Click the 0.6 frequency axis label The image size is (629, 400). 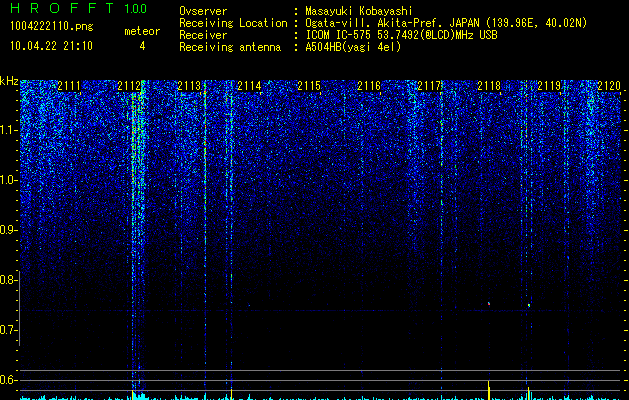(7, 380)
